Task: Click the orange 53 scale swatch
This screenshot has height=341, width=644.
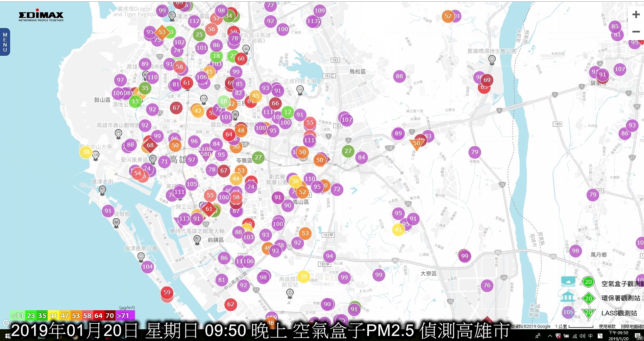Action: tap(76, 316)
